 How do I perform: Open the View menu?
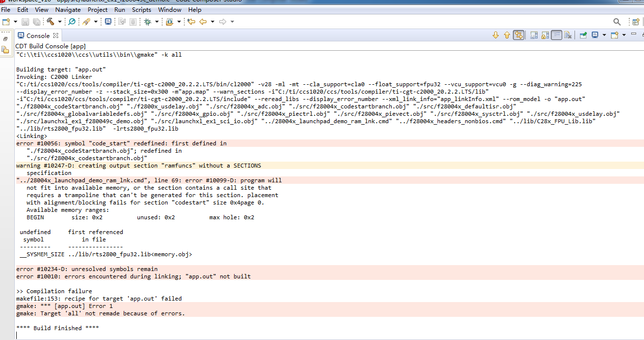(x=42, y=9)
